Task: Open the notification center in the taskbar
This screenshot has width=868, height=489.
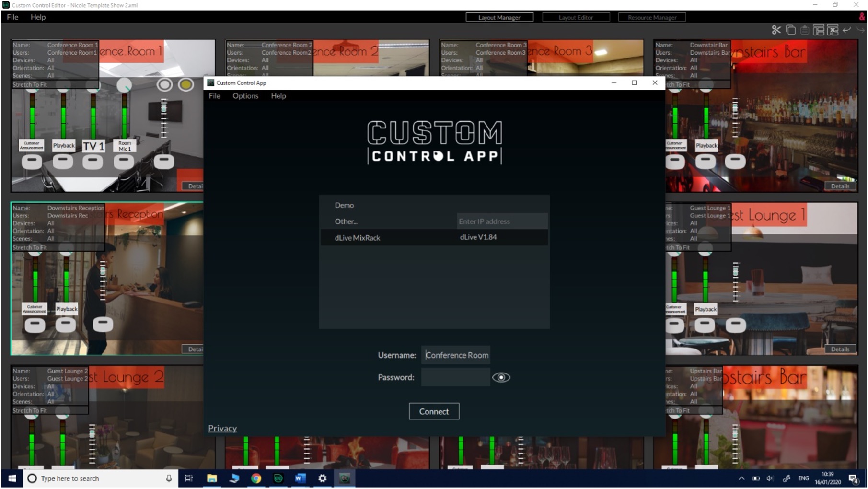Action: (854, 478)
